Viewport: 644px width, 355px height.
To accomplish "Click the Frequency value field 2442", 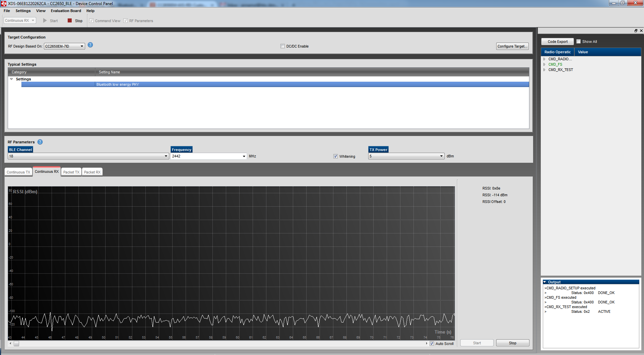I will (206, 156).
